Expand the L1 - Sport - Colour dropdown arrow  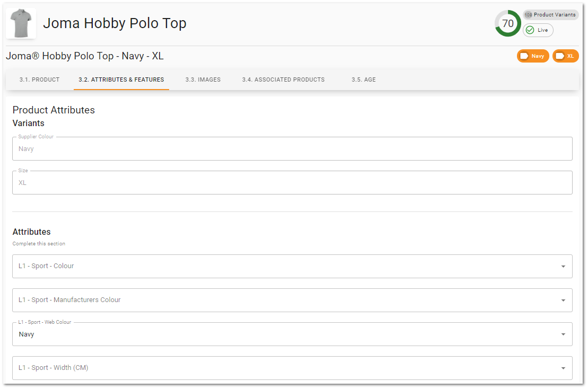pos(563,267)
